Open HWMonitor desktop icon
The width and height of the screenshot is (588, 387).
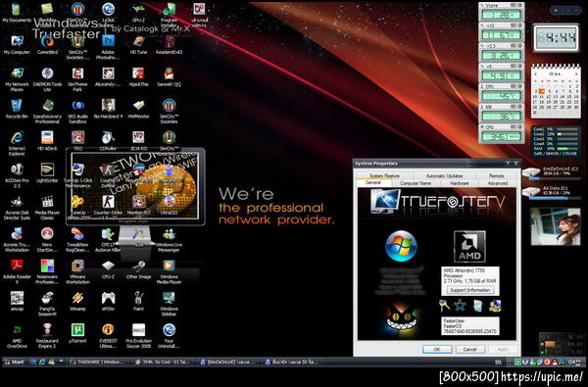point(138,109)
